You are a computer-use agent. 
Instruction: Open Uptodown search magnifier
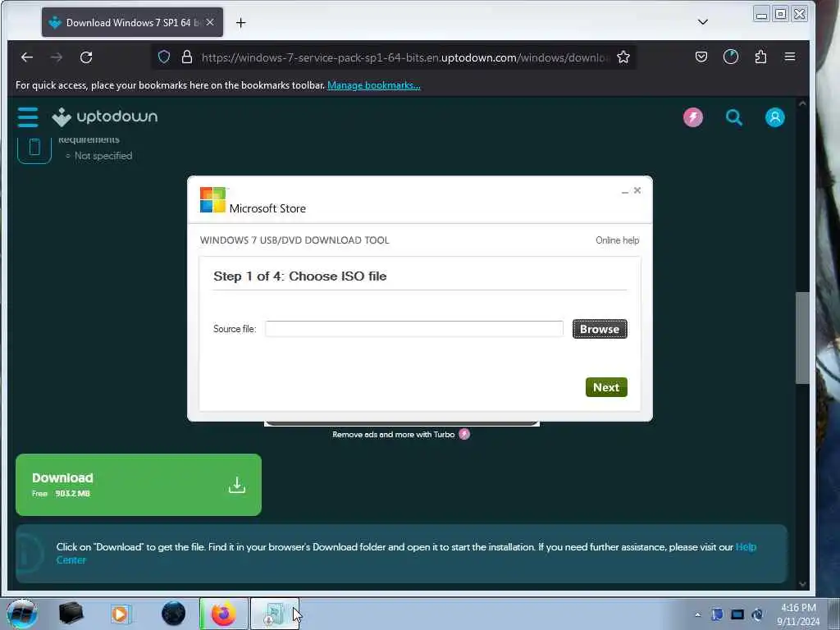pyautogui.click(x=734, y=116)
